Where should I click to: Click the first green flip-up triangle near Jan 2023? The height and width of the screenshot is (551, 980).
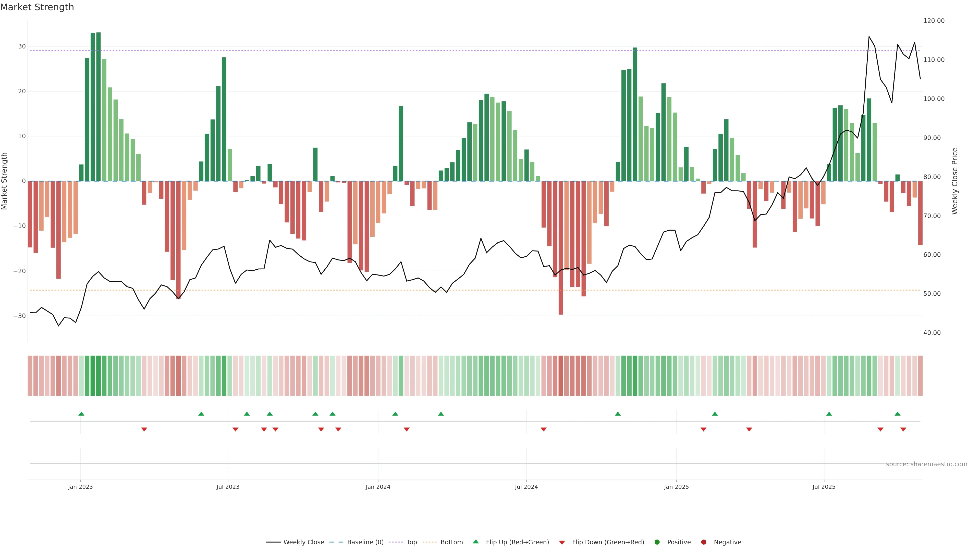click(81, 414)
